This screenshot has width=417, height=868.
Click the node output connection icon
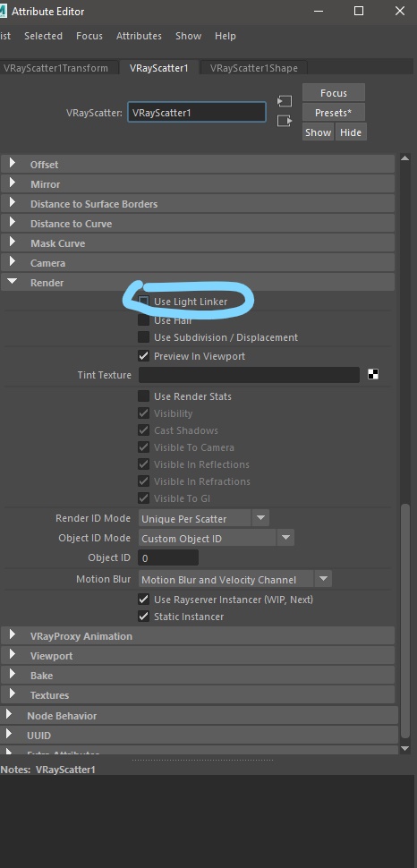(285, 121)
